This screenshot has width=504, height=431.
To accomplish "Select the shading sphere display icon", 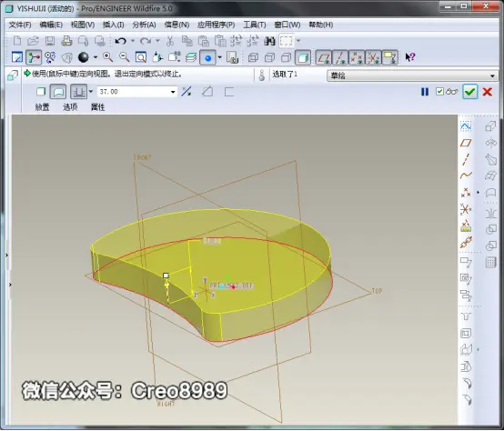I will (x=84, y=57).
